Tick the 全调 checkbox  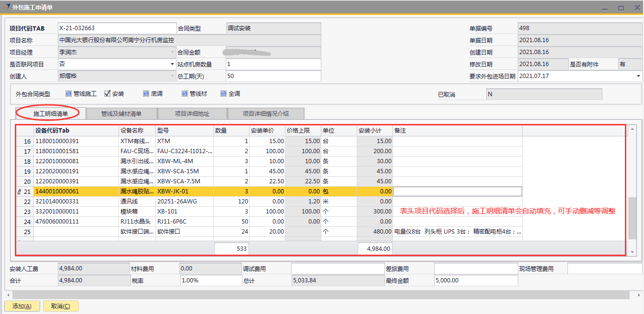223,94
